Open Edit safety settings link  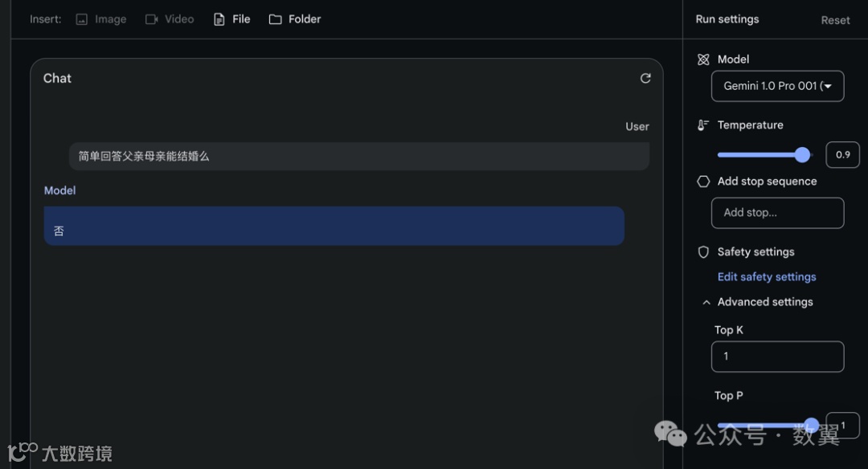(x=767, y=277)
